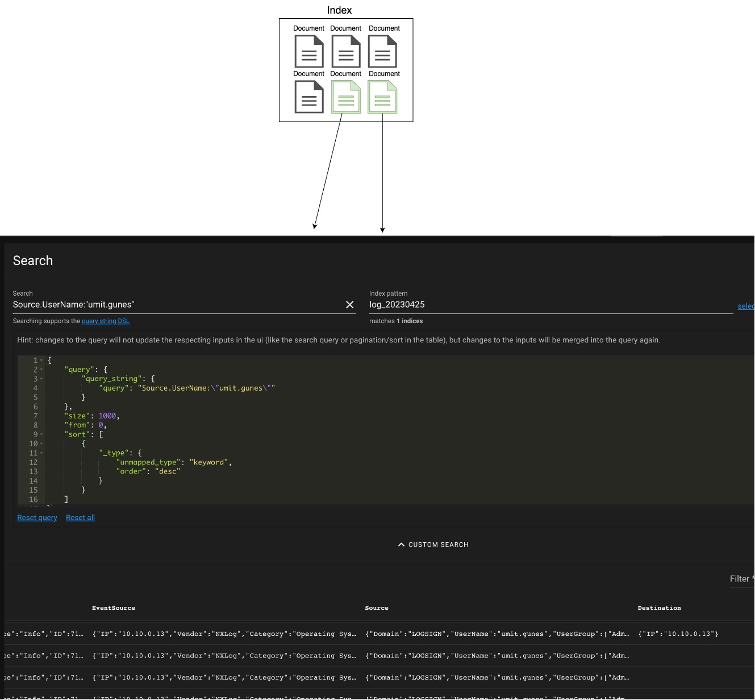The width and height of the screenshot is (755, 700).
Task: Click the Search page heading
Action: click(x=33, y=261)
